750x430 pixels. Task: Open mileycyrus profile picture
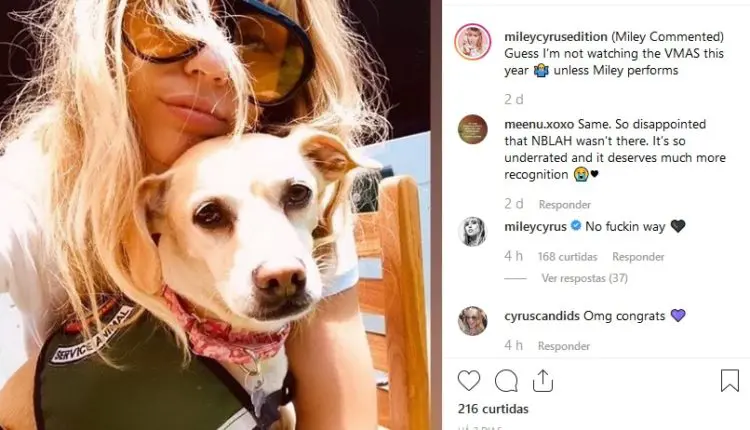click(473, 232)
